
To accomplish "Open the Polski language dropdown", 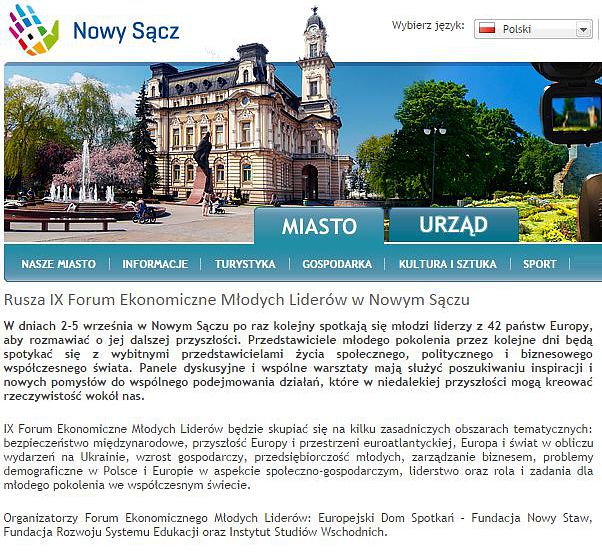I will click(x=533, y=29).
